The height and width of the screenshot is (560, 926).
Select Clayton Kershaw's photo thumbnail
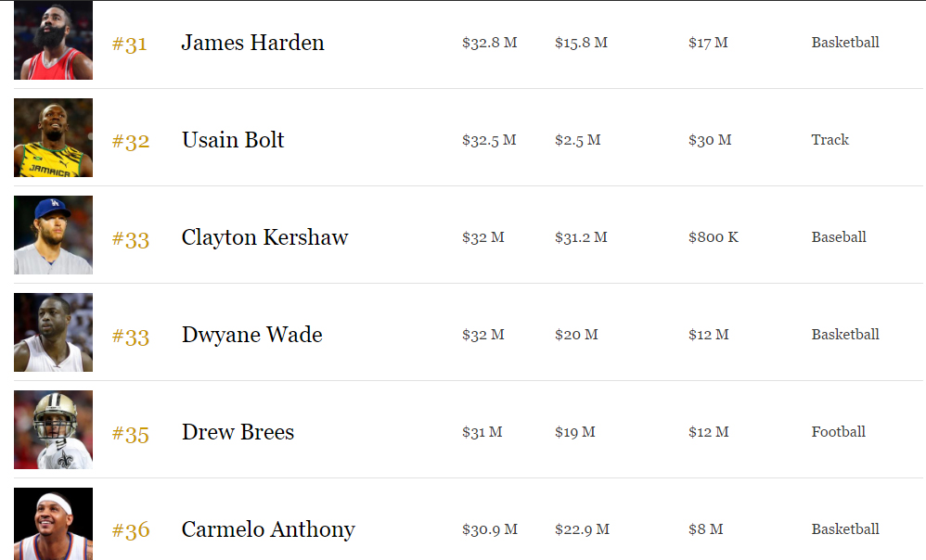click(53, 235)
